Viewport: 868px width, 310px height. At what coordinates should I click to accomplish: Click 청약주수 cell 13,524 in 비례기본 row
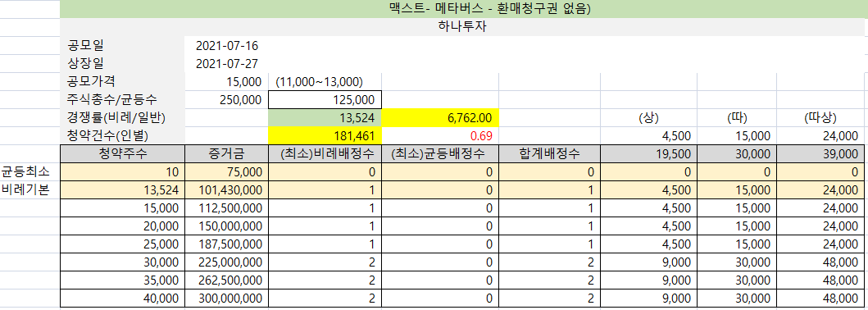pyautogui.click(x=122, y=190)
